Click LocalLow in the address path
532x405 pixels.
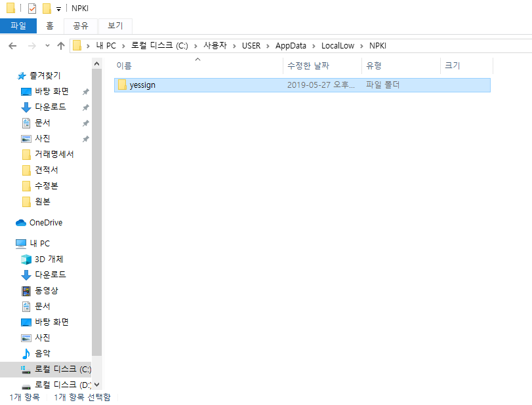[x=338, y=46]
